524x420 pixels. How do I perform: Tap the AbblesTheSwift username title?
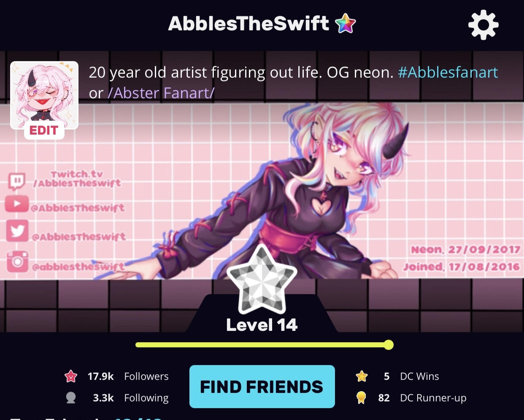[x=248, y=24]
